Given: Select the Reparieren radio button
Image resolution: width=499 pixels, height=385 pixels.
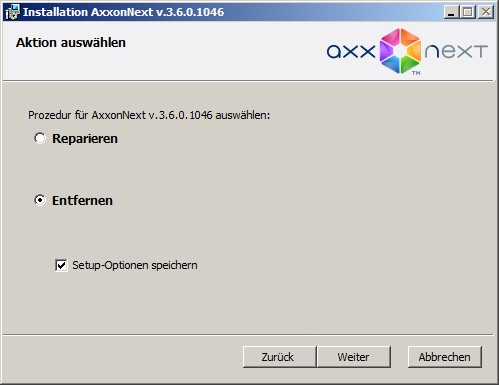Looking at the screenshot, I should tap(40, 138).
